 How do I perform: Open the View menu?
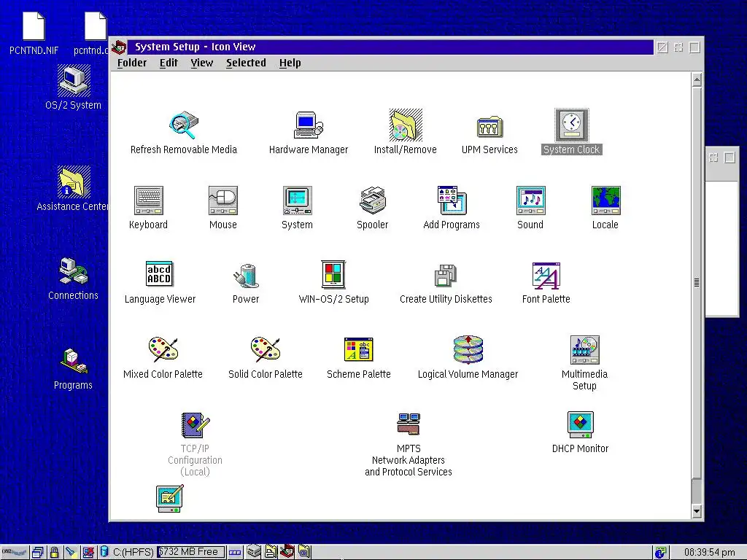(x=202, y=63)
